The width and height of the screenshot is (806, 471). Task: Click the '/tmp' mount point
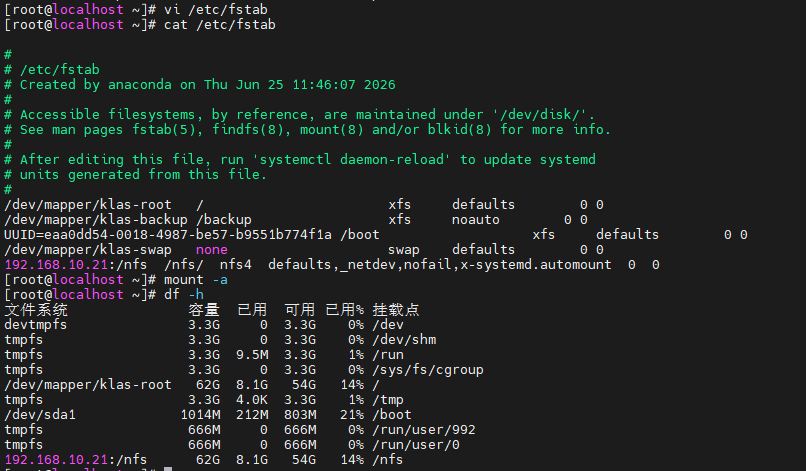click(388, 400)
